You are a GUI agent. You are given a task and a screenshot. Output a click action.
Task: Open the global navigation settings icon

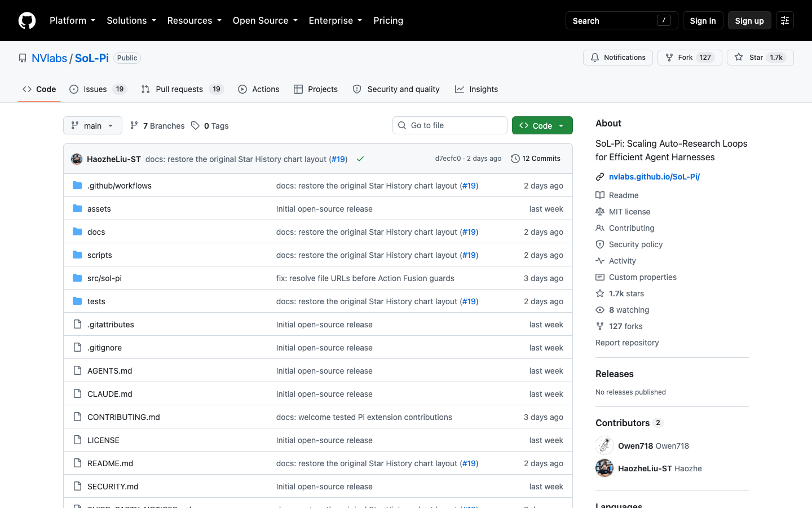(785, 20)
